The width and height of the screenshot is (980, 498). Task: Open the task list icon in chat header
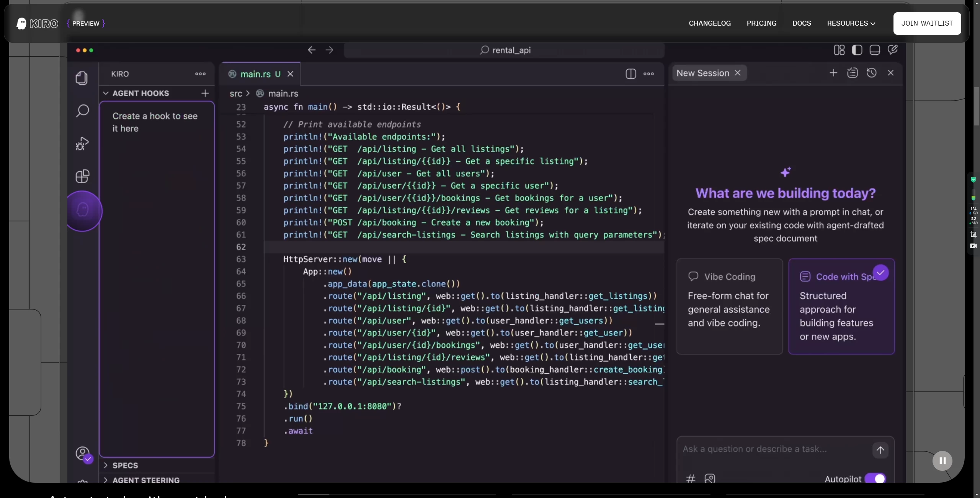point(852,73)
